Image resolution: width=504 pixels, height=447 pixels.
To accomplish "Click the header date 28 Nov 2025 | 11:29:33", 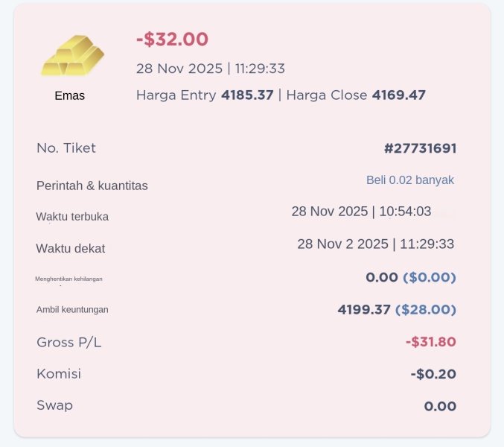I will [x=211, y=69].
